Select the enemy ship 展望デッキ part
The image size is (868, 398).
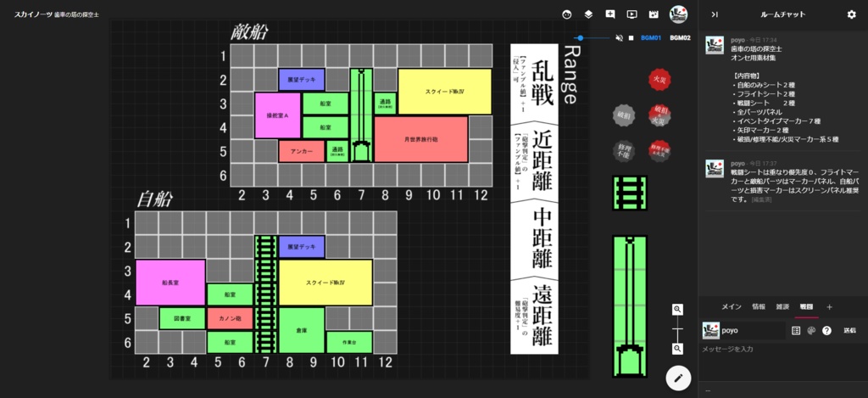[301, 80]
